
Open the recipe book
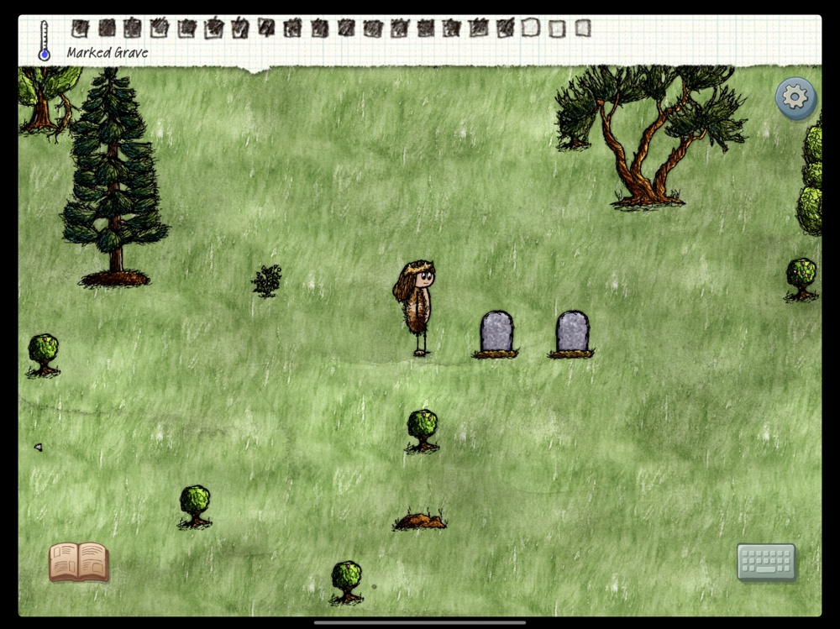tap(79, 562)
